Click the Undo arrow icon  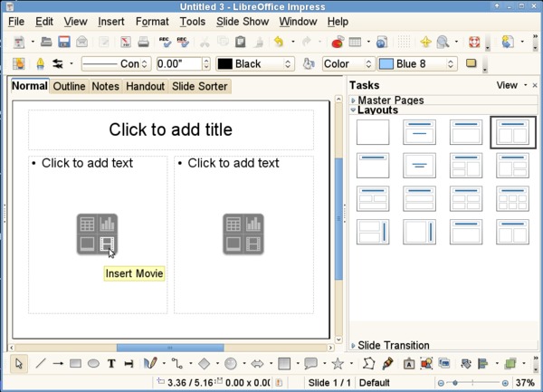[x=279, y=42]
